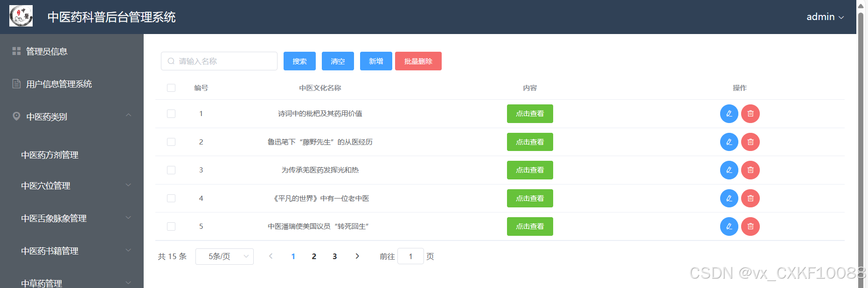The image size is (868, 288).
Task: Delete row 5 中医潘瑞使美国议员 entry
Action: pyautogui.click(x=750, y=226)
